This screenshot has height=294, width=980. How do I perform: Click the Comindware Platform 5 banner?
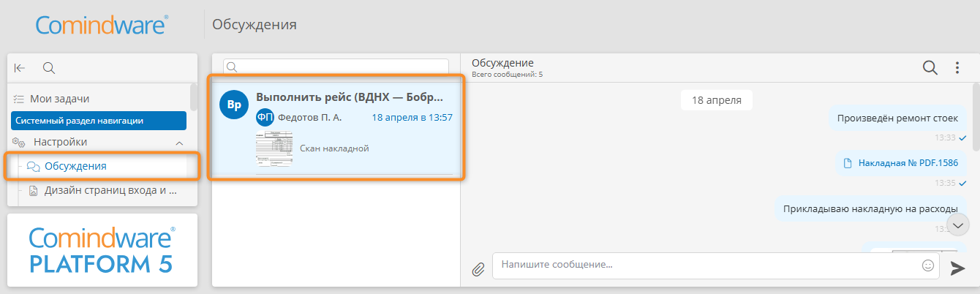[102, 250]
